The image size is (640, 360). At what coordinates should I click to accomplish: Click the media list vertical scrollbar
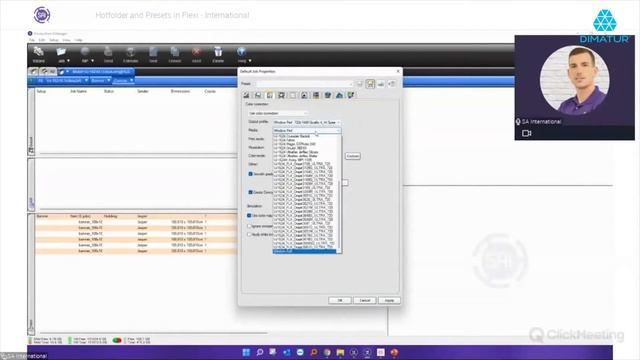click(x=339, y=193)
